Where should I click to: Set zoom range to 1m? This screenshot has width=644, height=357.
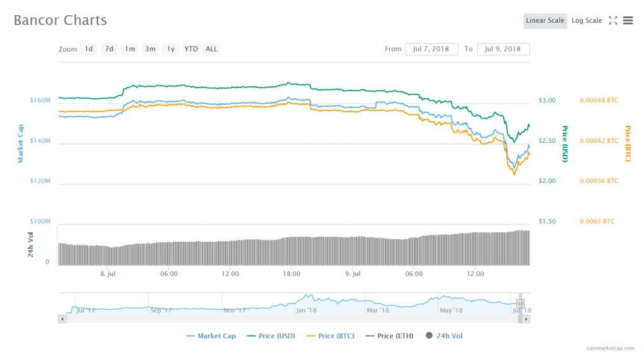coord(130,49)
